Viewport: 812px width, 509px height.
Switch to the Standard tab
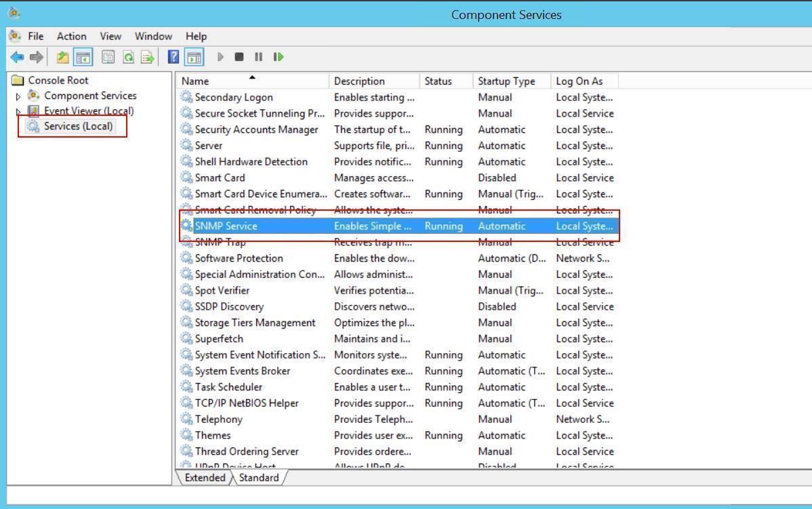[x=259, y=477]
